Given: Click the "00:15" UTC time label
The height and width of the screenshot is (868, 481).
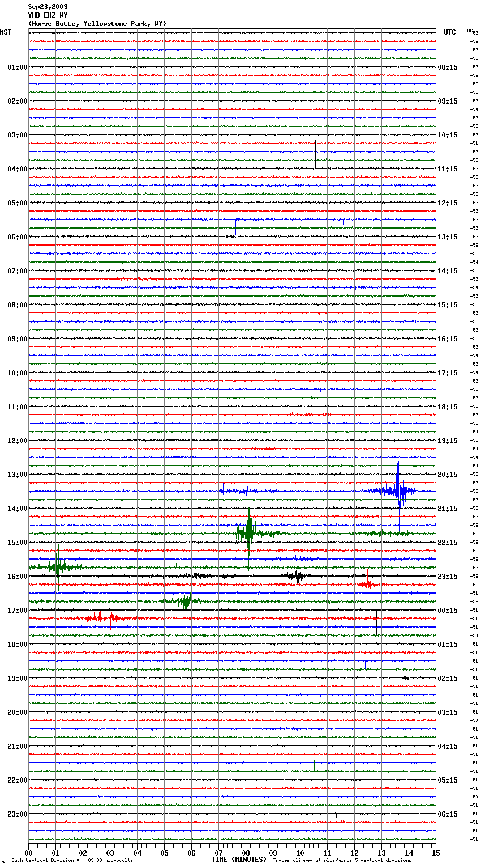Looking at the screenshot, I should coord(448,611).
